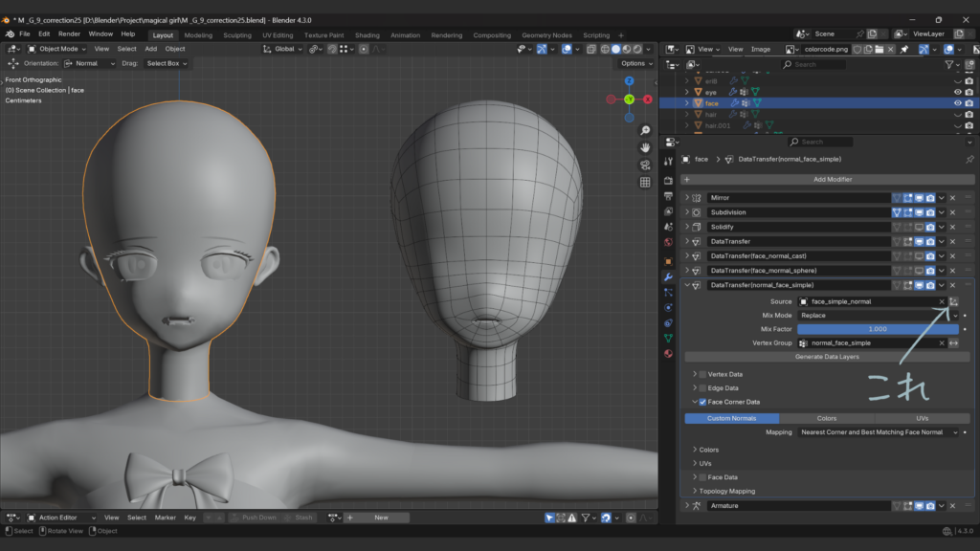Click the camera view gizmo in viewport
This screenshot has height=551, width=980.
pyautogui.click(x=646, y=165)
